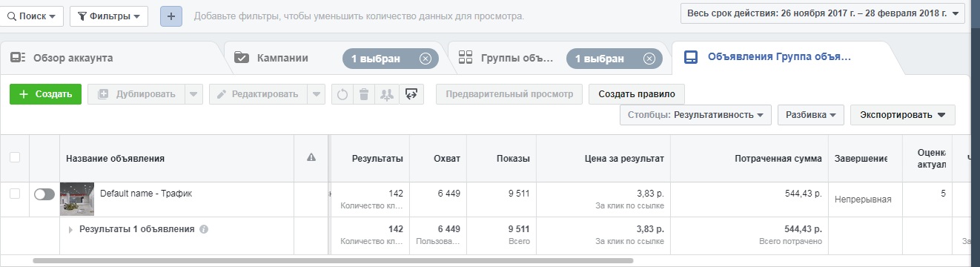This screenshot has height=267, width=980.
Task: Click the Дублировать button
Action: pos(136,94)
